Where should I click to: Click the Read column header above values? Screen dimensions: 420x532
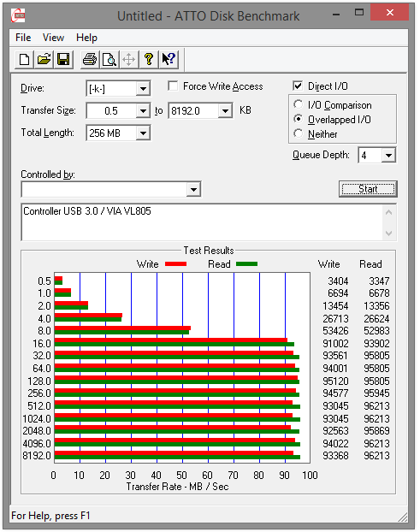370,264
